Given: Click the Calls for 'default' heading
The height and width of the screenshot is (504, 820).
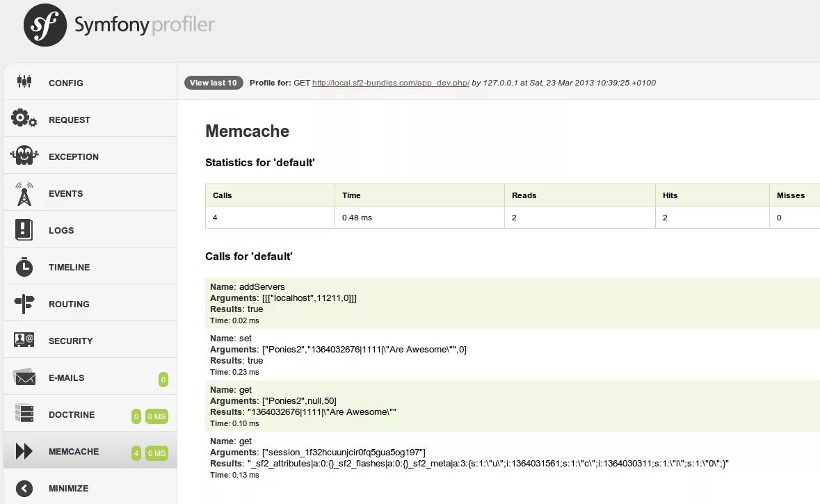Looking at the screenshot, I should click(248, 257).
